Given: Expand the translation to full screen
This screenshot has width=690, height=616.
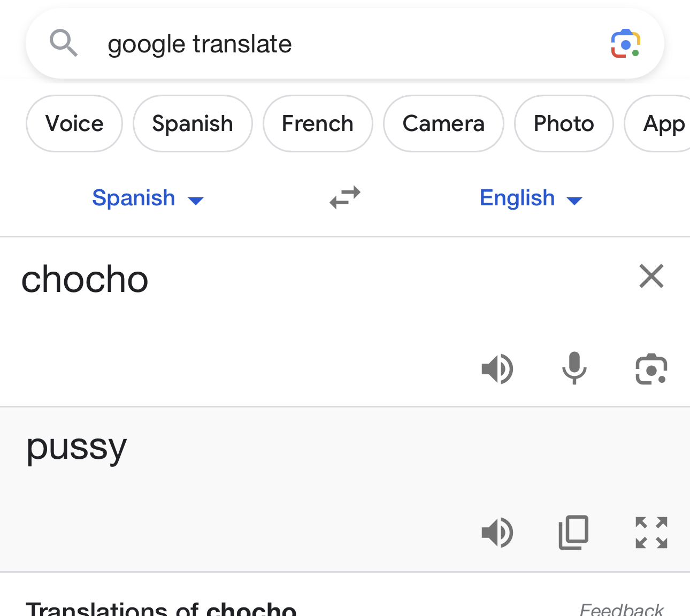Looking at the screenshot, I should 651,533.
